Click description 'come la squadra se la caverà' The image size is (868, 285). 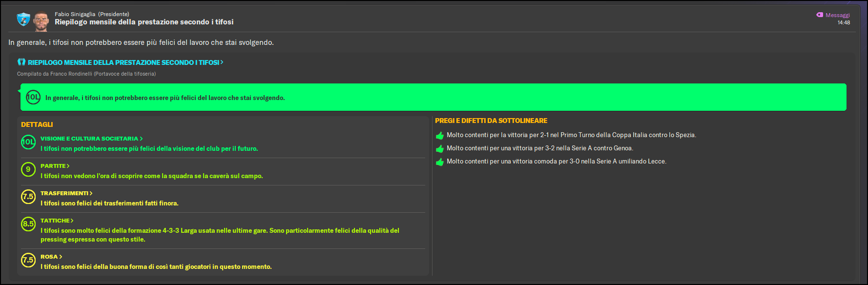(x=152, y=176)
